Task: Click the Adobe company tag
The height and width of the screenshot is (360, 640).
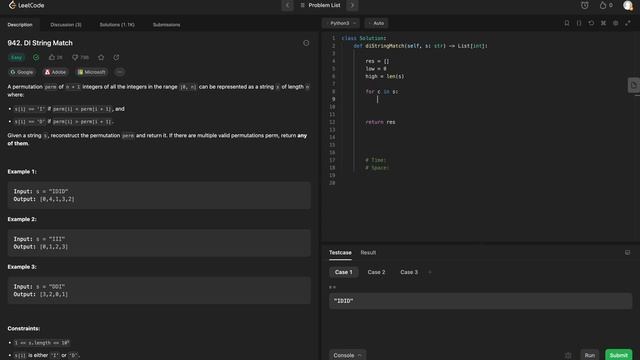Action: [x=55, y=72]
